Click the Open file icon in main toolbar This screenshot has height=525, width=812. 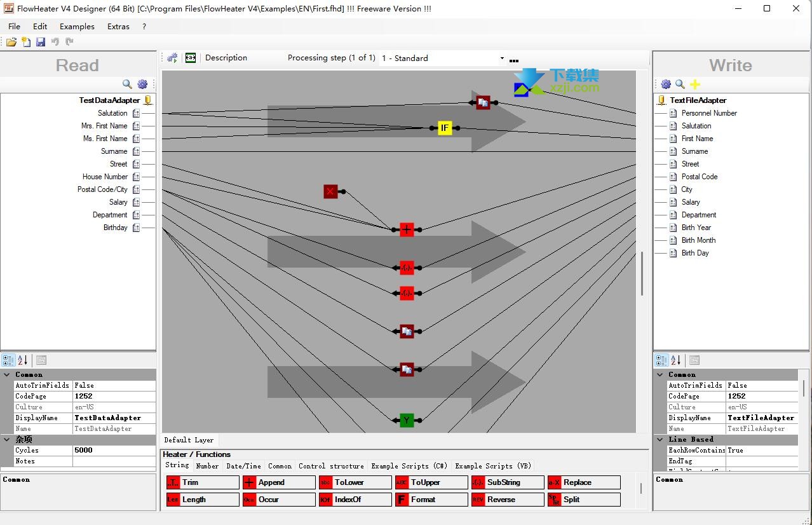[11, 42]
